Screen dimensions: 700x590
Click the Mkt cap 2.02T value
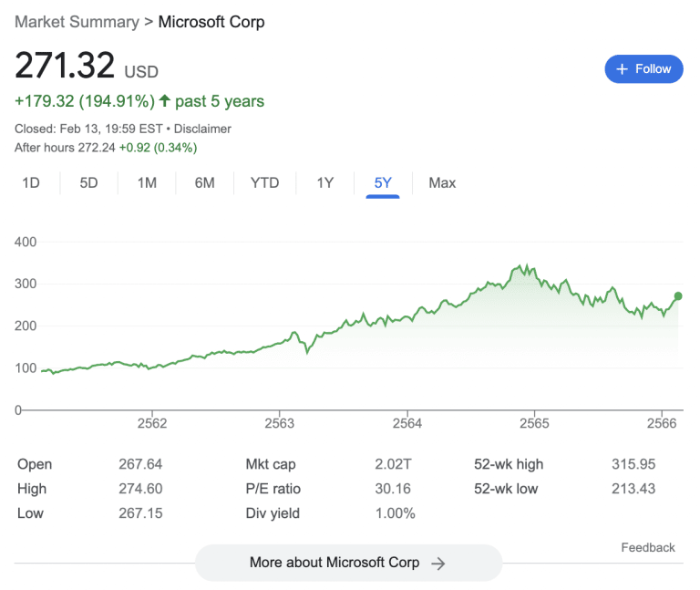[x=394, y=464]
